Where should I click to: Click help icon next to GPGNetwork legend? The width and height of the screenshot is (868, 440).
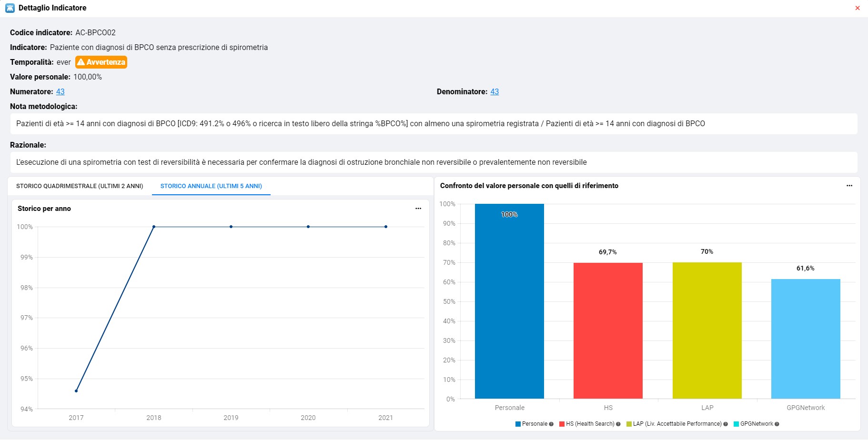click(x=777, y=424)
